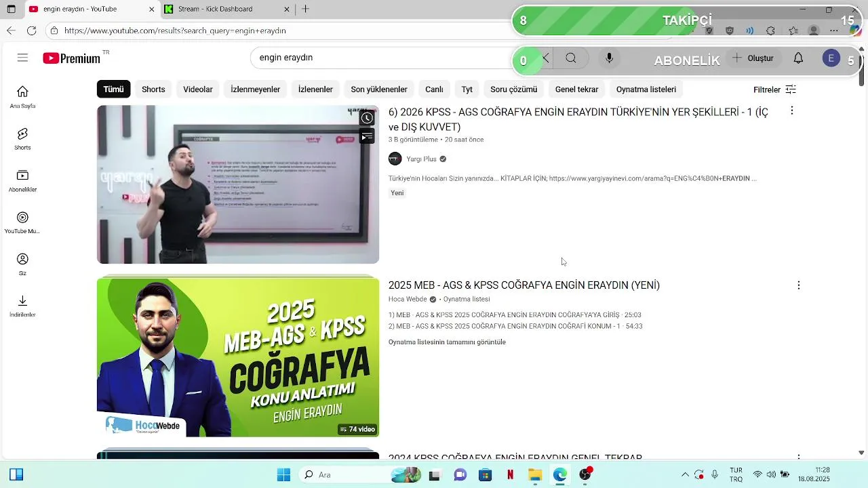
Task: Click the search magnifier button
Action: tap(571, 58)
